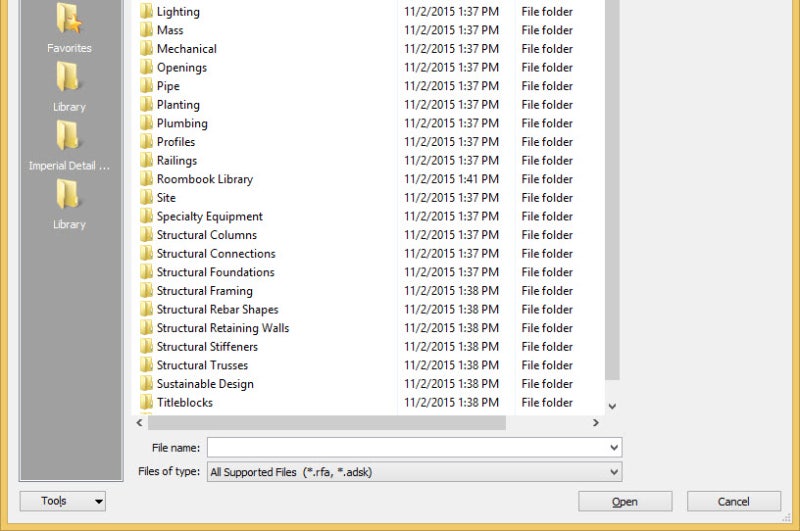Click the File name input field

[x=407, y=447]
